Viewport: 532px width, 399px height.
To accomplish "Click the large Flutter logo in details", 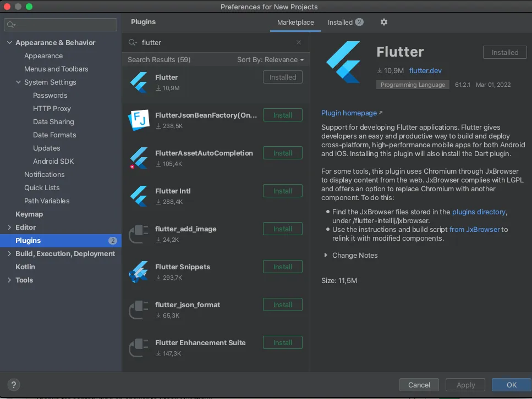I will click(343, 62).
